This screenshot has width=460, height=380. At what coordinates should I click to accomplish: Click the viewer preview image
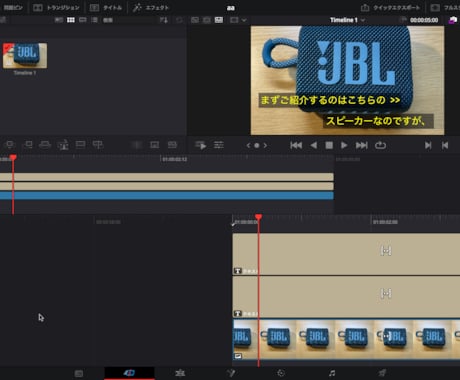[x=347, y=80]
